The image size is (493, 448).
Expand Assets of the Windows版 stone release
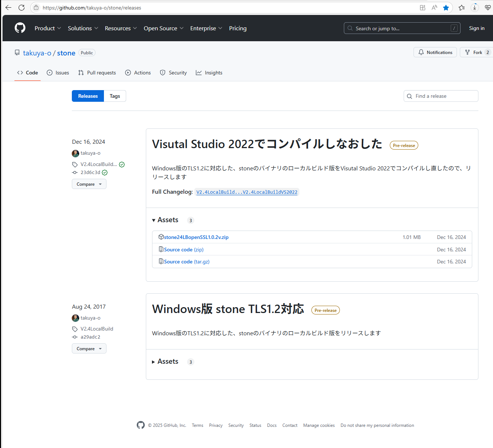pos(165,362)
